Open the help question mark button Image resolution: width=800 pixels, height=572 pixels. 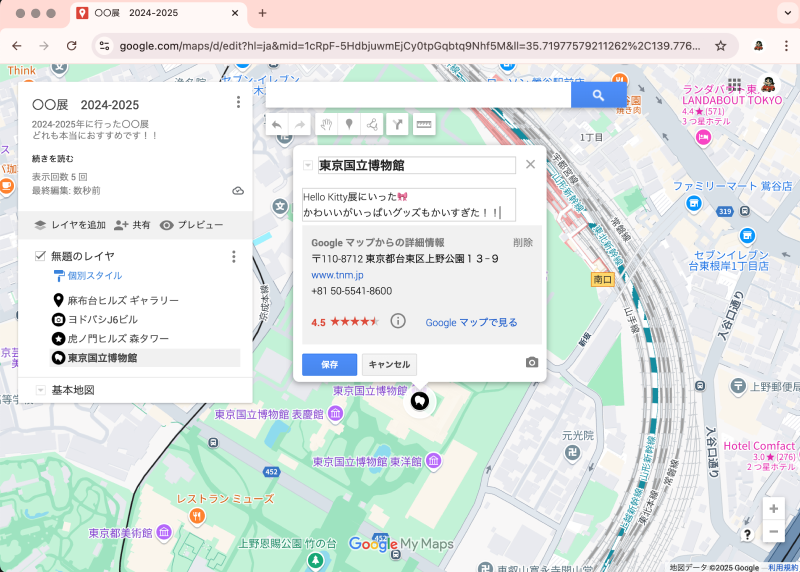pos(747,534)
